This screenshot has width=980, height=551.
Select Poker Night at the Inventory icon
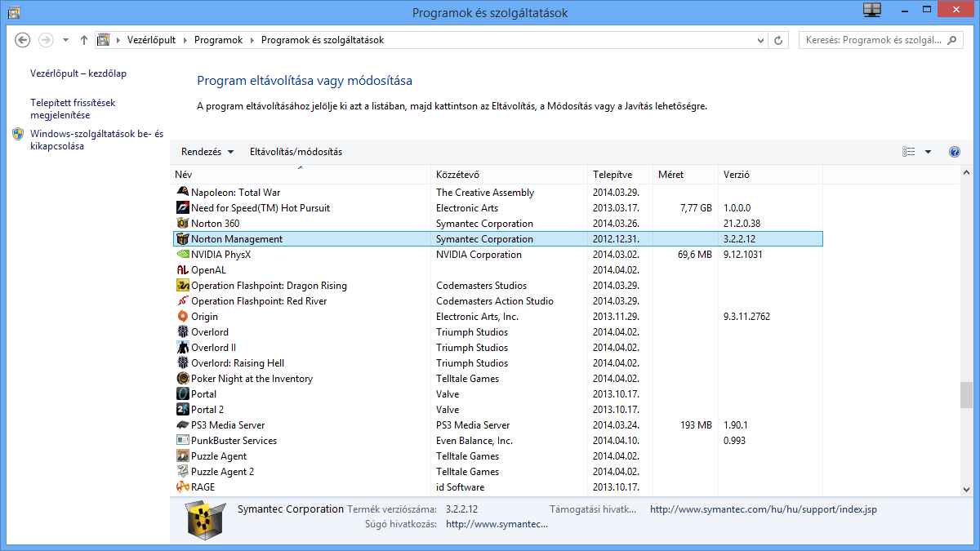point(183,379)
